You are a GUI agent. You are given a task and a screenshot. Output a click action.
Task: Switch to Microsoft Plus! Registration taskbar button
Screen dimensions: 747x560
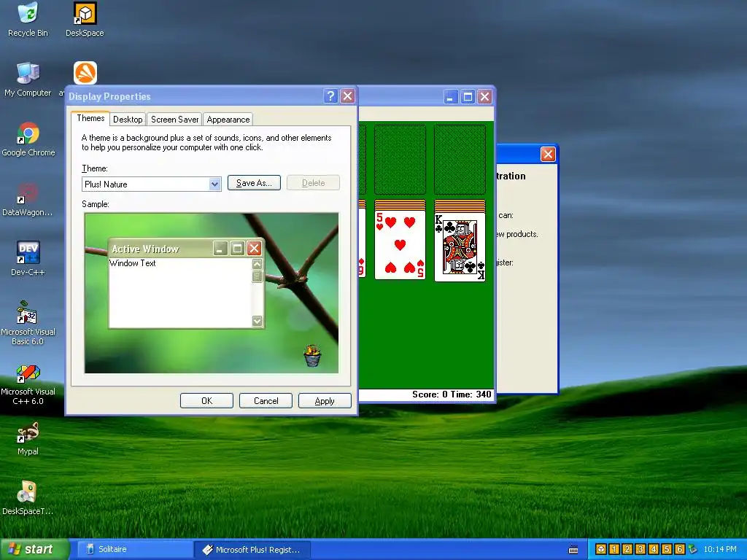[x=252, y=550]
